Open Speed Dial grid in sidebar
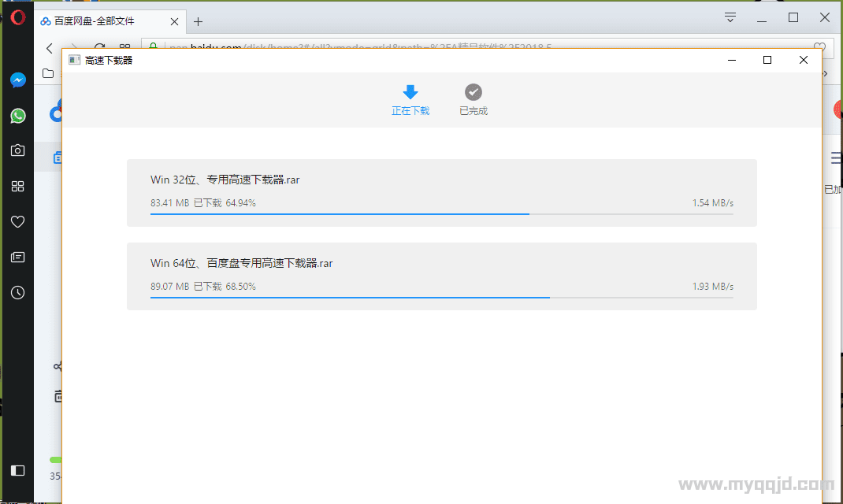 (18, 186)
